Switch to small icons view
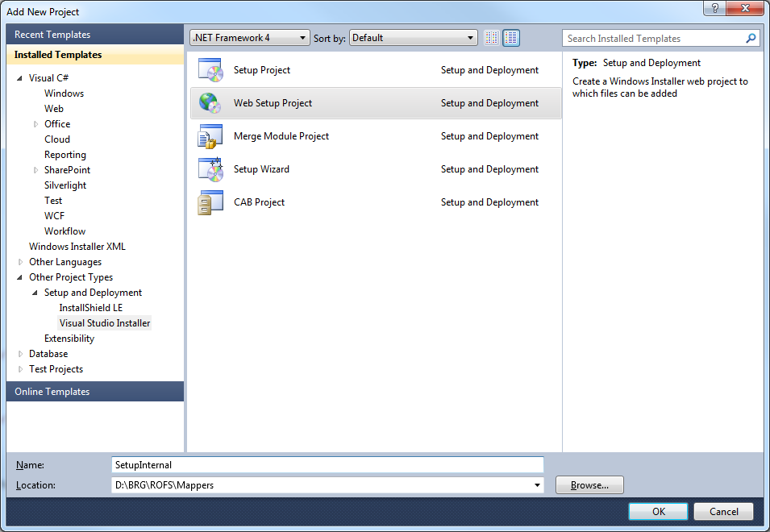Screen dimensions: 770x532 [x=491, y=38]
